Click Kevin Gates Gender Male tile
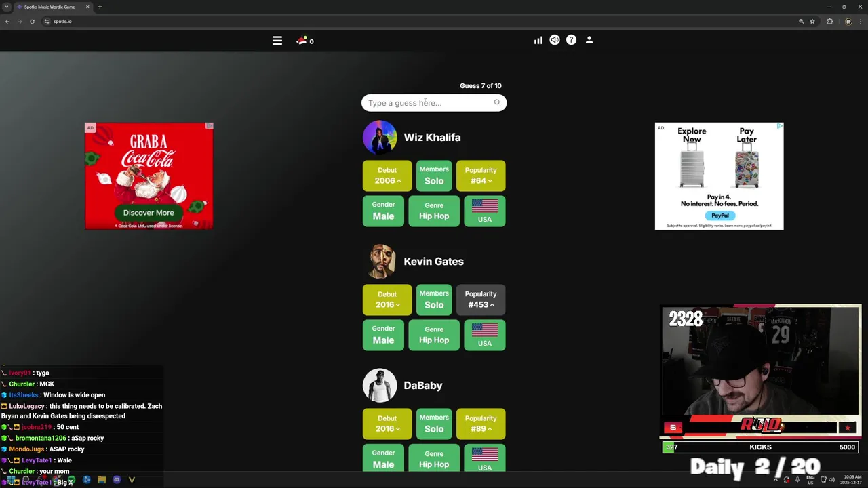This screenshot has height=488, width=868. click(x=383, y=335)
